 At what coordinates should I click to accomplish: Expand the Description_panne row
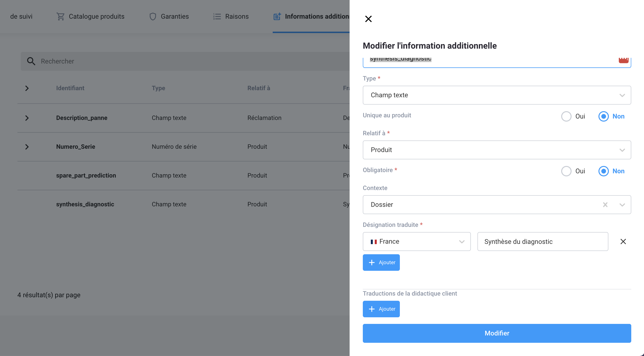tap(27, 118)
